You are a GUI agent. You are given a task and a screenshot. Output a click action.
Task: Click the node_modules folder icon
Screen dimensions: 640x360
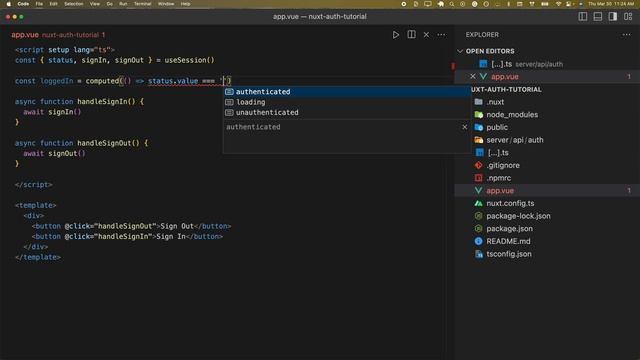coord(479,115)
